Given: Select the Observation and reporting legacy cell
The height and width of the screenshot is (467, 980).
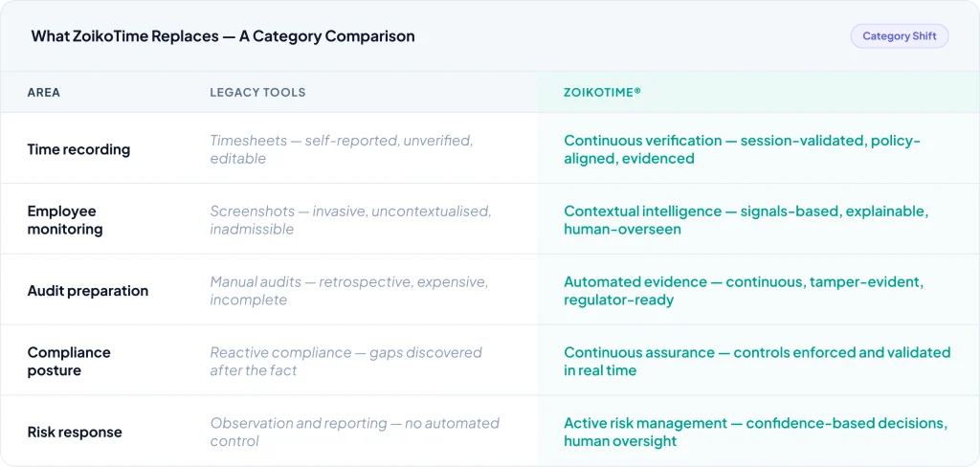Looking at the screenshot, I should (x=354, y=433).
